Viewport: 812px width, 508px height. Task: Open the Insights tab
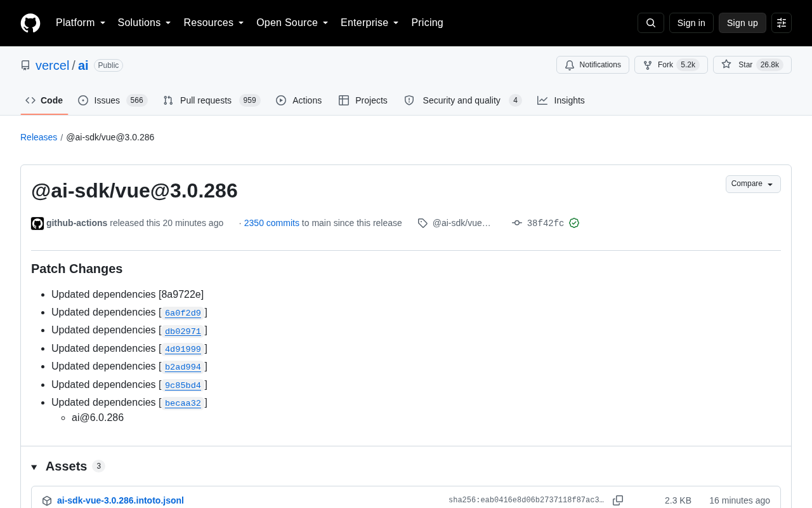pos(561,100)
